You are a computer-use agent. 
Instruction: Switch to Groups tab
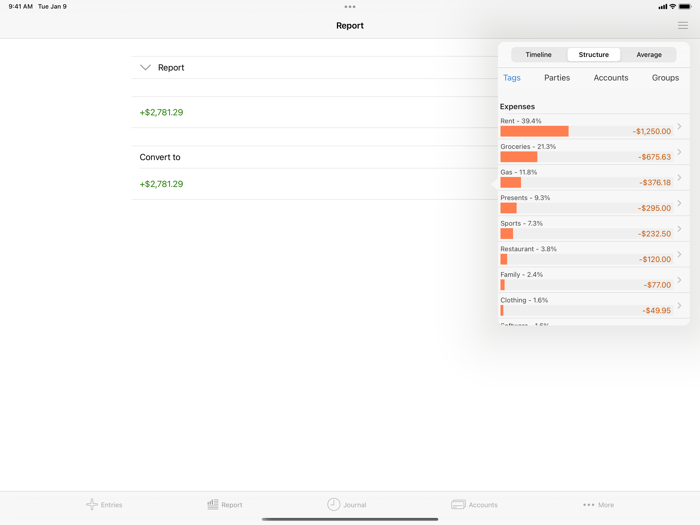click(x=665, y=78)
